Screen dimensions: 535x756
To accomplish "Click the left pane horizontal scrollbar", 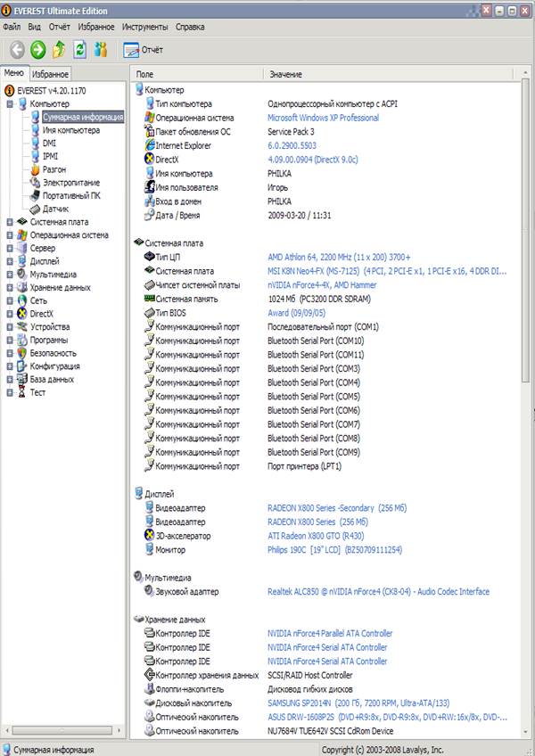I will click(62, 730).
